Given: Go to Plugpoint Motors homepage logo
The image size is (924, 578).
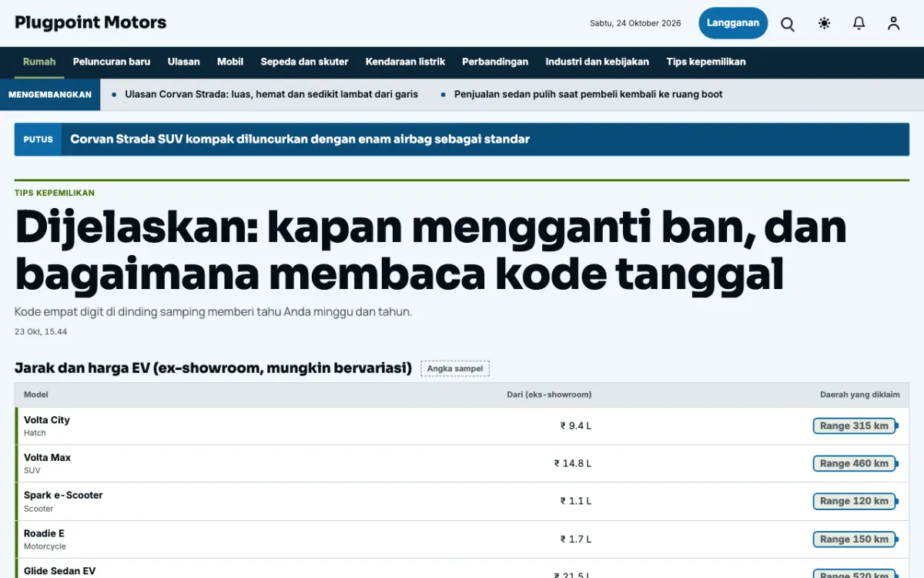Looking at the screenshot, I should tap(91, 22).
